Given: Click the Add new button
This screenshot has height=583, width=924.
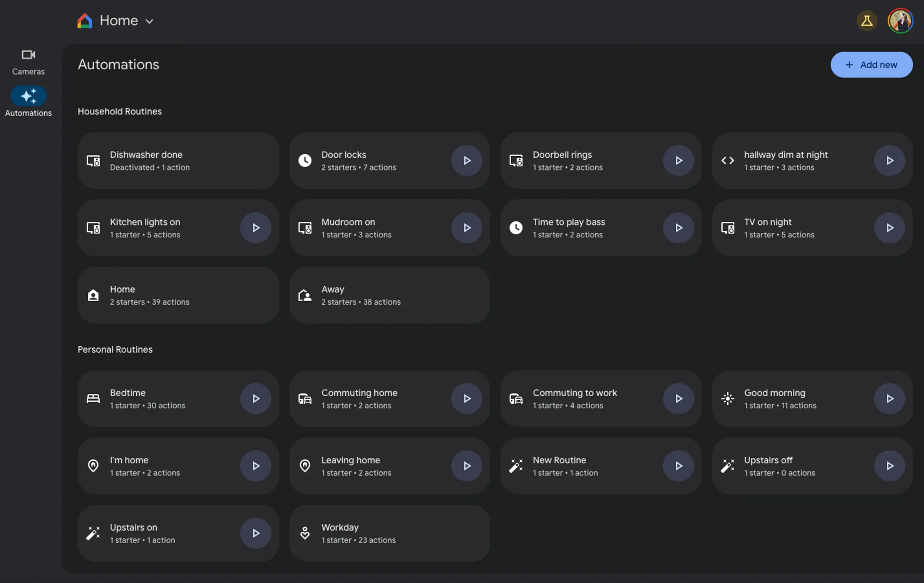Looking at the screenshot, I should [871, 65].
